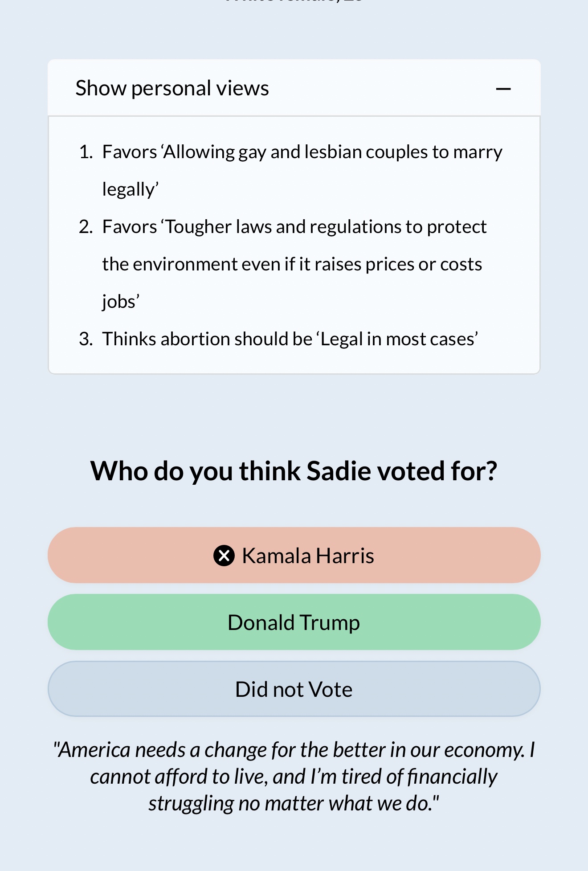The image size is (588, 871).
Task: Click the "cannot afford to live" quote line
Action: coord(294,777)
